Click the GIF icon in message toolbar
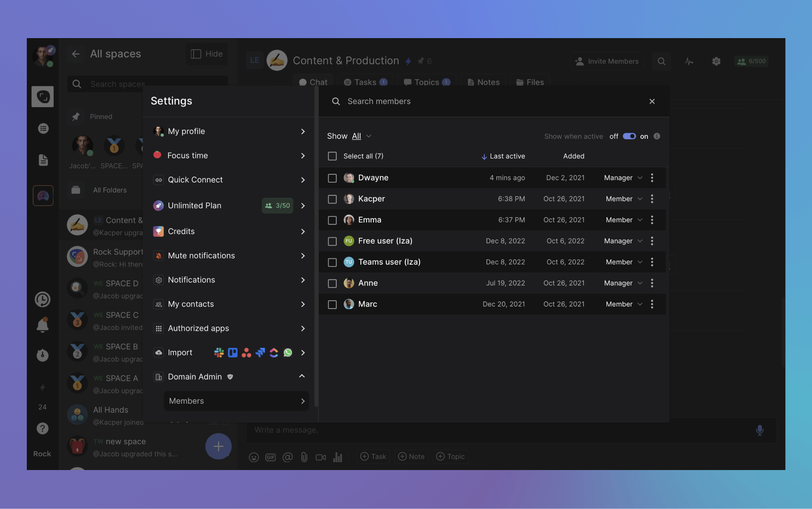The width and height of the screenshot is (812, 509). click(270, 457)
